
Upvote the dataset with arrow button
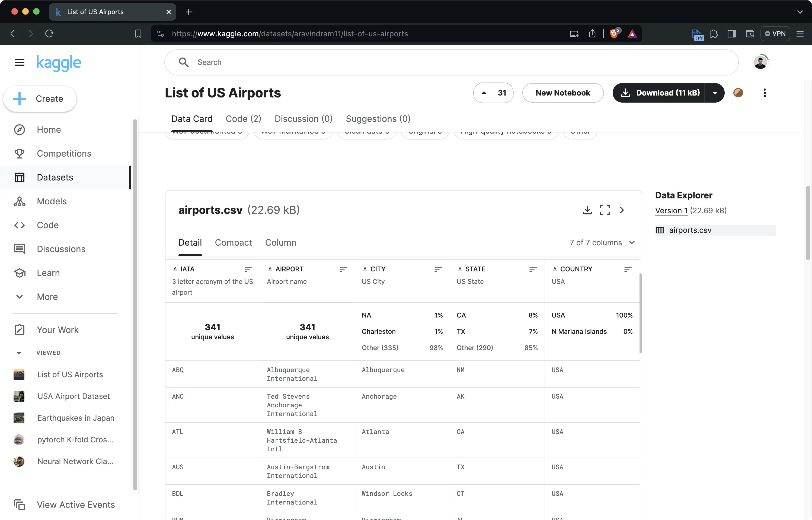click(x=484, y=93)
